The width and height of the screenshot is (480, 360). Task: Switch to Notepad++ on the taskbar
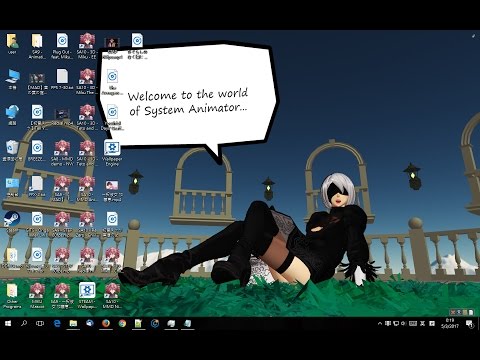click(138, 323)
